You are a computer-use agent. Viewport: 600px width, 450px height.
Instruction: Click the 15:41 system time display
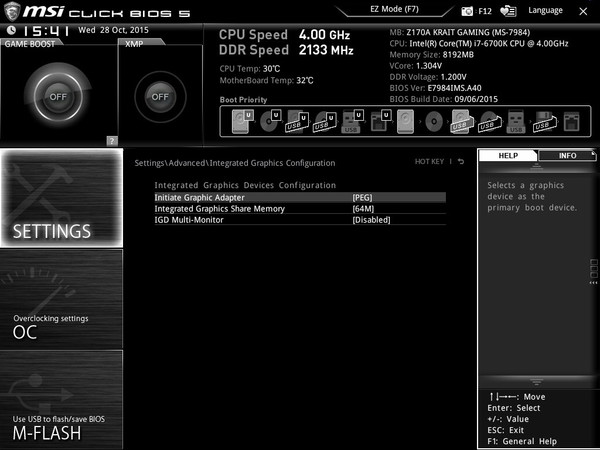coord(46,31)
